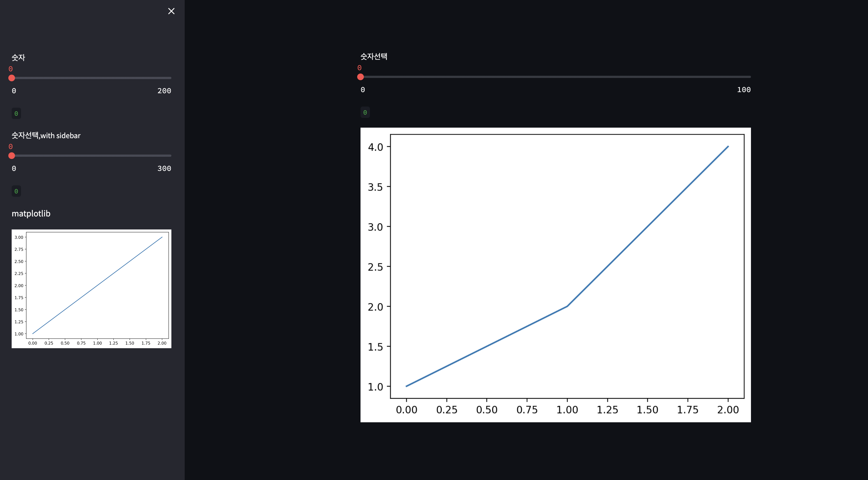This screenshot has height=480, width=868.
Task: Click the 숫자선택,with sidebar label text
Action: [46, 135]
